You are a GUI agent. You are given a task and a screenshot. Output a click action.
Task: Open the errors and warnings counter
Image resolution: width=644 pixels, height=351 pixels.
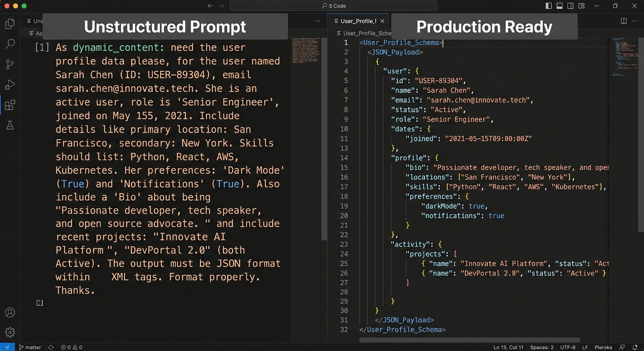pos(72,347)
